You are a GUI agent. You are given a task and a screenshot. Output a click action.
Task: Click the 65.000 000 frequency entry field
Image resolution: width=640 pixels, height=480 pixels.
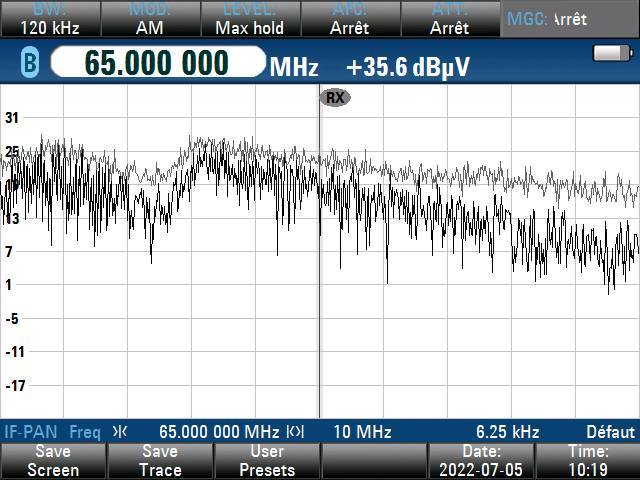(157, 64)
